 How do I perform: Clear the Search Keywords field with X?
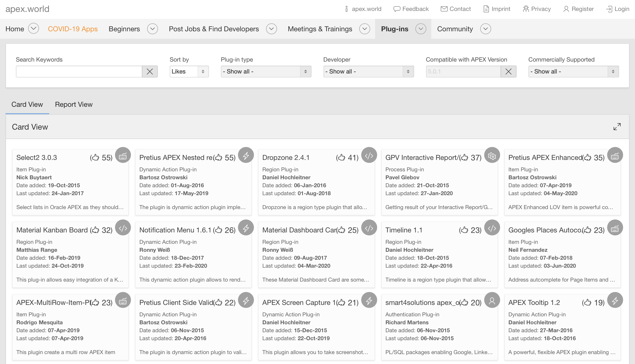click(x=150, y=72)
